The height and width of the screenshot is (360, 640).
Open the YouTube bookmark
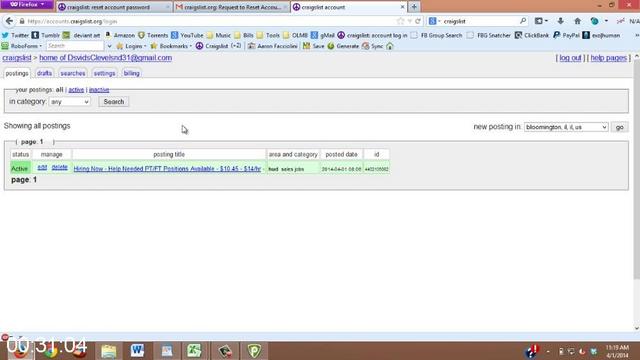[x=187, y=36]
